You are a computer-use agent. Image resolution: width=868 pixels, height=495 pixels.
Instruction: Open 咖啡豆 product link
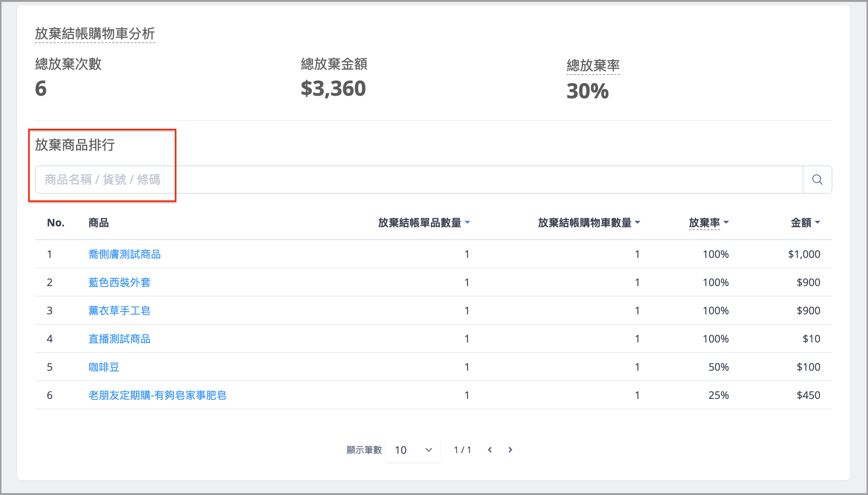[104, 367]
